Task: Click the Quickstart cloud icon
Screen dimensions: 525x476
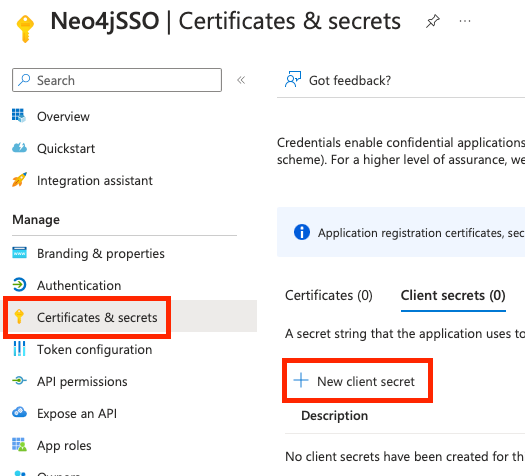Action: [x=19, y=148]
